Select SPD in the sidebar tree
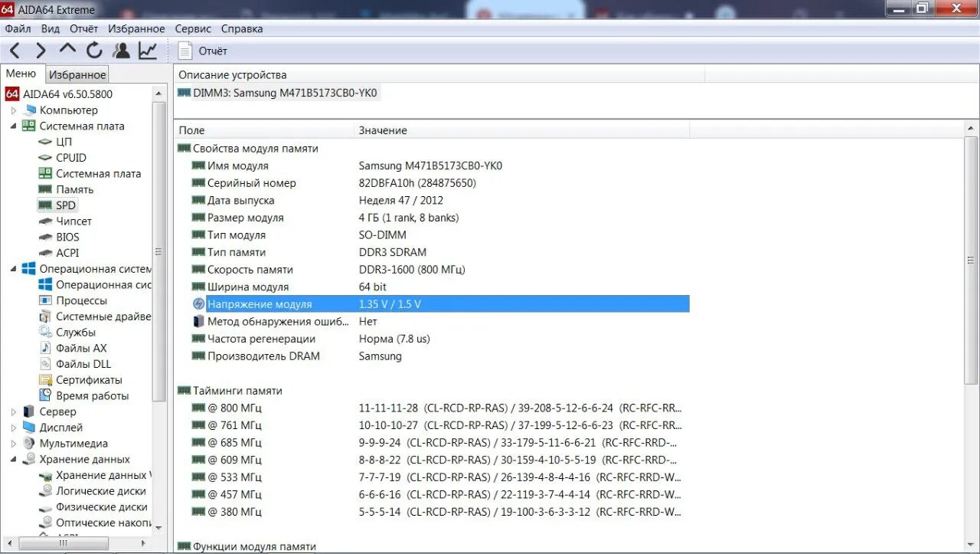980x554 pixels. 65,205
